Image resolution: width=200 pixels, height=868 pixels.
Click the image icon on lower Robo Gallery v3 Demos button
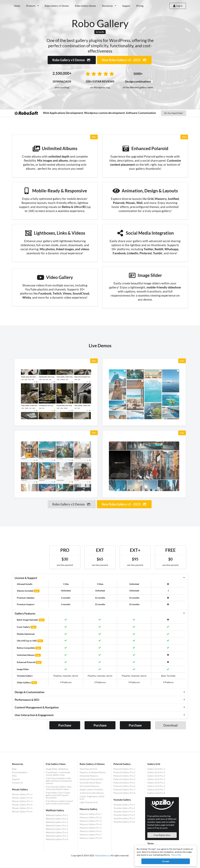pyautogui.click(x=89, y=504)
